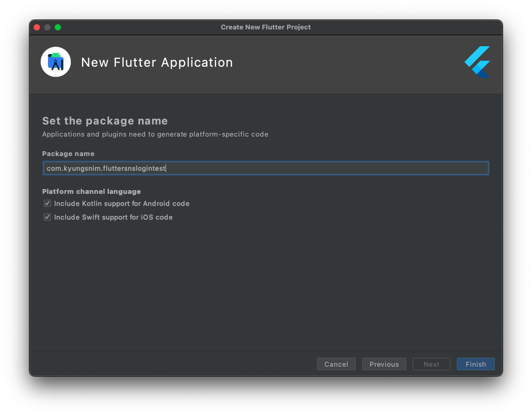Cancel the new Flutter project dialog

click(336, 364)
